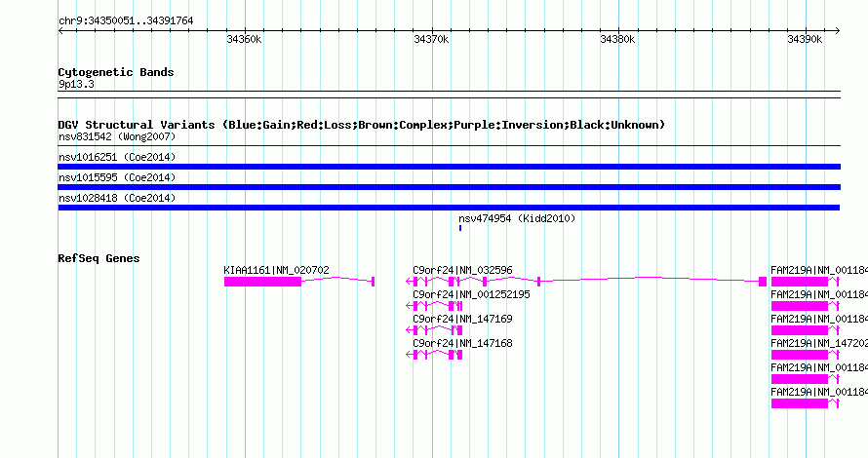Click the nsv1016251 (Coe2014) variant label
The height and width of the screenshot is (458, 868).
tap(117, 157)
